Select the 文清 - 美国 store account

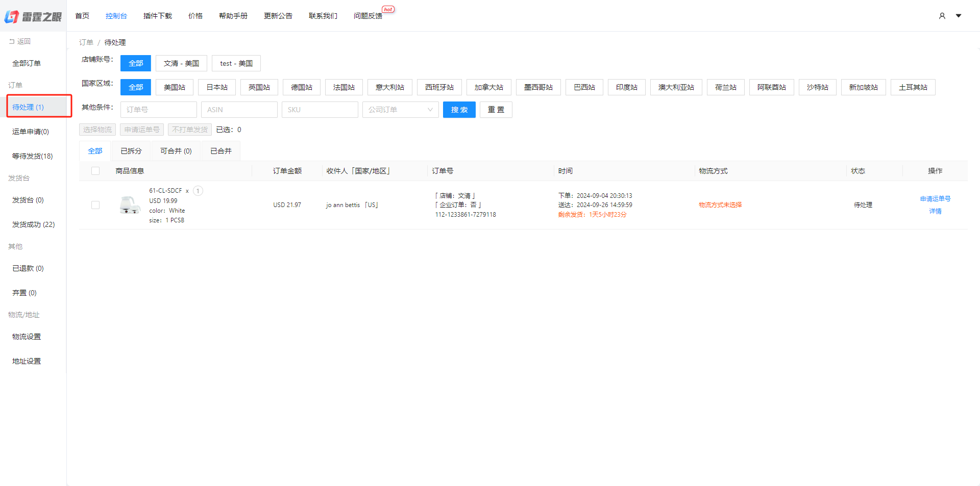click(181, 63)
